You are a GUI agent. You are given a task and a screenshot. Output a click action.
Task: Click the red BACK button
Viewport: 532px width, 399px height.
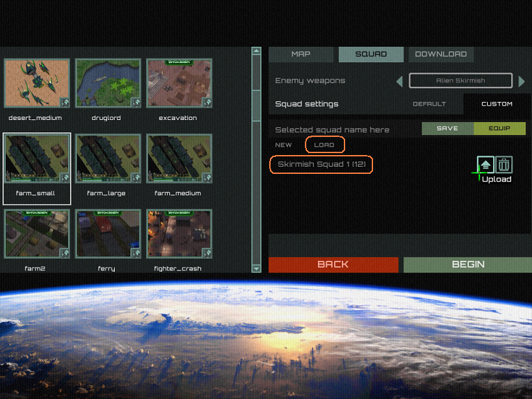click(x=333, y=265)
